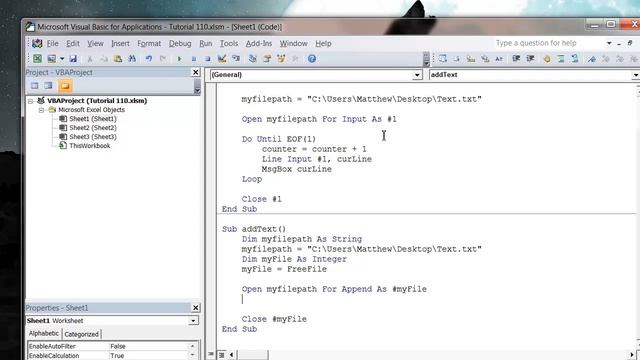The image size is (640, 360).
Task: Open the File menu
Action: click(x=52, y=43)
